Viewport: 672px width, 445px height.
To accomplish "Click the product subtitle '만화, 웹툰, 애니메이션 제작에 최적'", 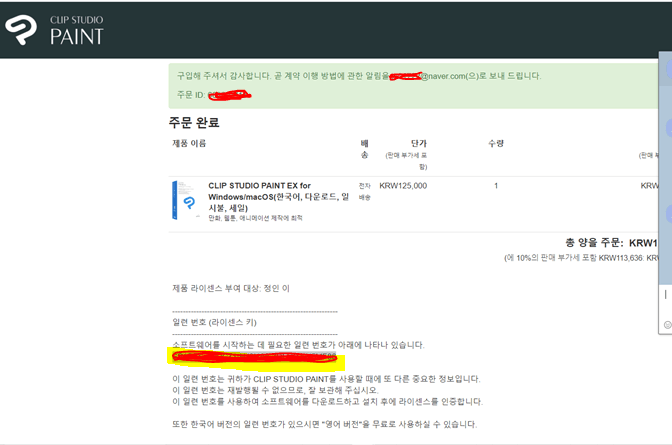I will 255,218.
